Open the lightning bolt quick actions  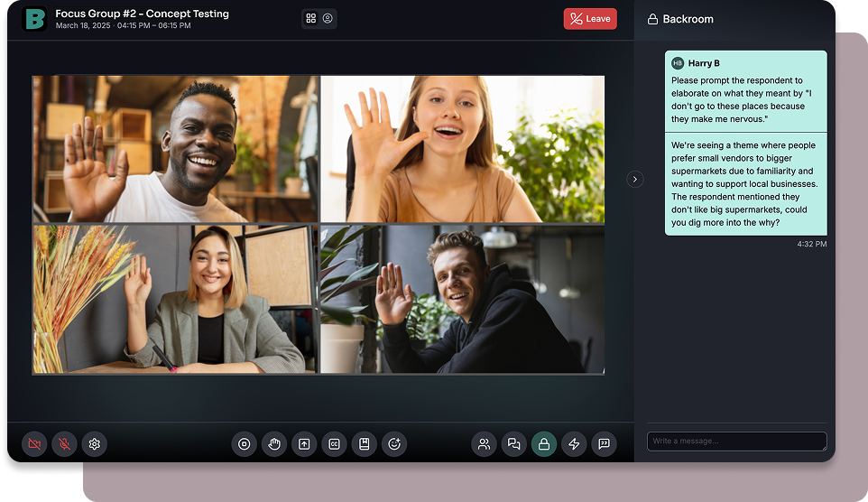pos(574,443)
